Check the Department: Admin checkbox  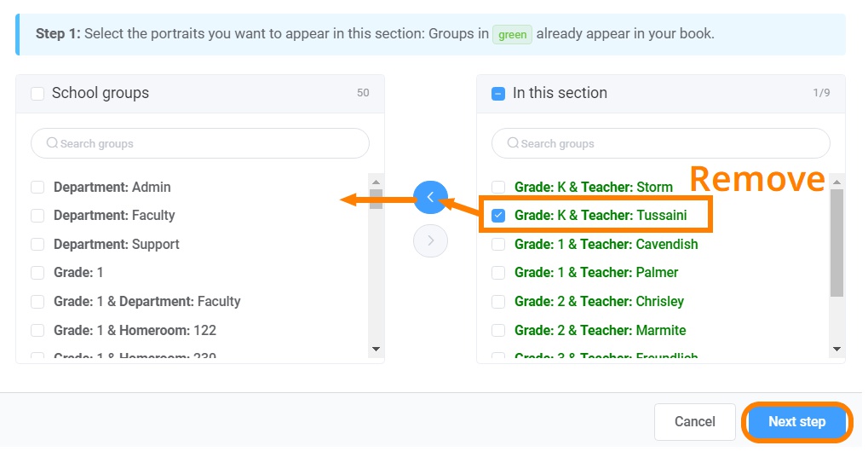pos(37,188)
